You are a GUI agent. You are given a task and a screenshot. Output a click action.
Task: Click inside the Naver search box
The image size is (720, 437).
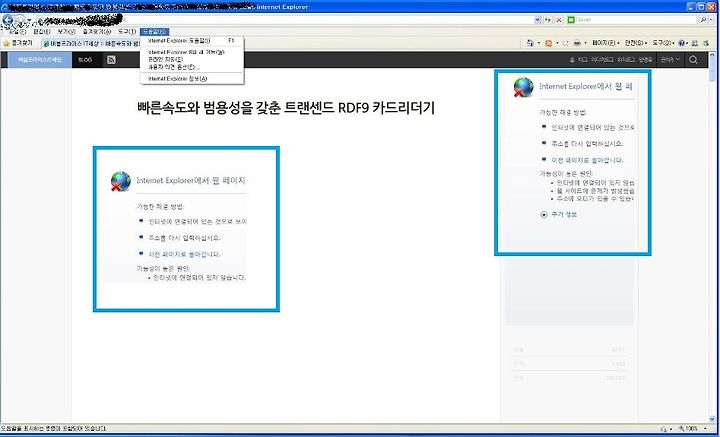633,20
